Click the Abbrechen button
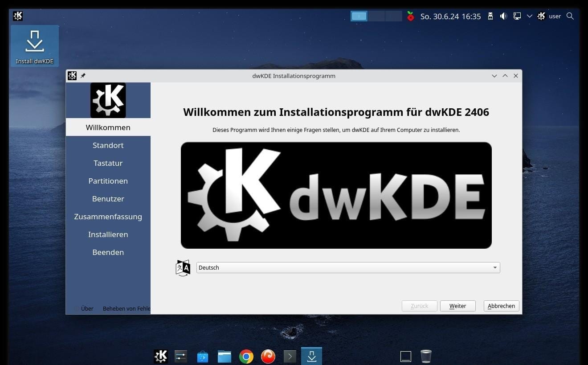 [502, 306]
